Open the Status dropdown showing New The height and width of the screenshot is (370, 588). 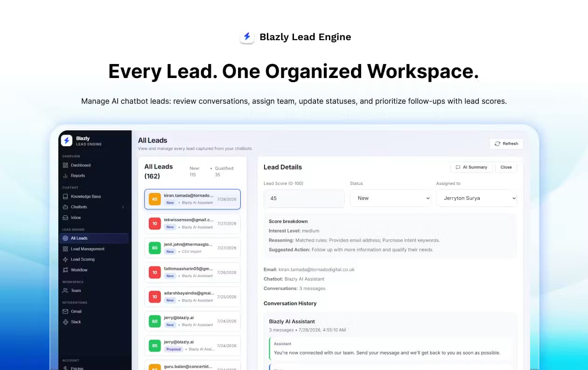[x=391, y=198]
